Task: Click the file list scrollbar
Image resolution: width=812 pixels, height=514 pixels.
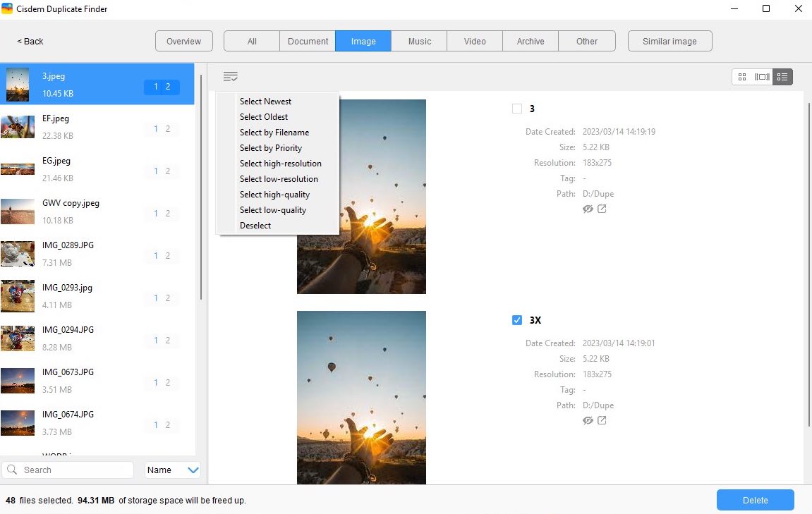Action: 201,188
